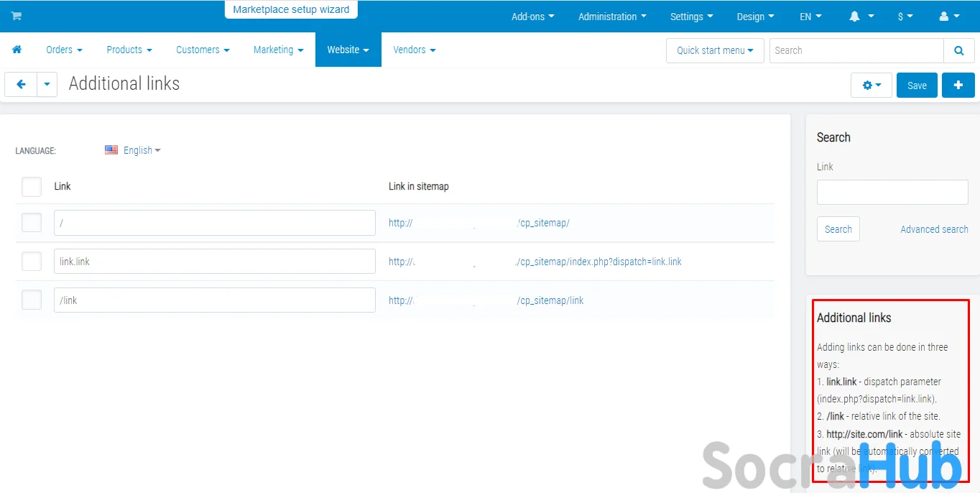
Task: Add a new link with plus button
Action: point(958,85)
